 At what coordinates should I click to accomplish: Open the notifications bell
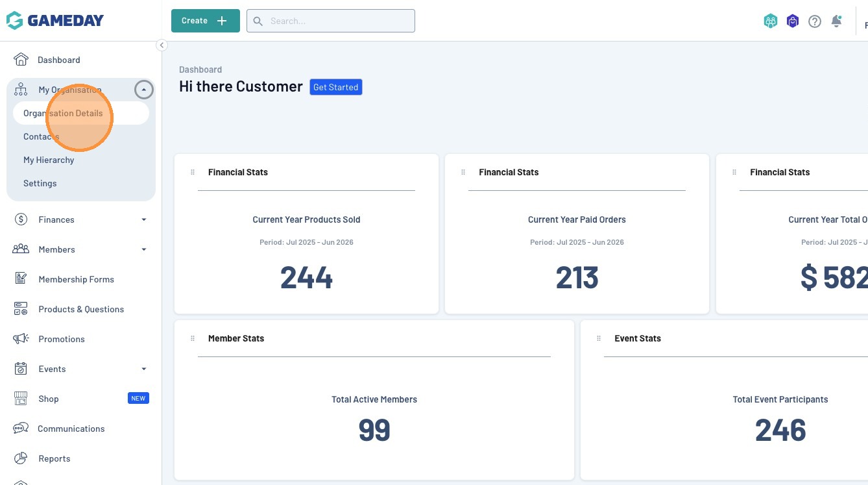837,21
